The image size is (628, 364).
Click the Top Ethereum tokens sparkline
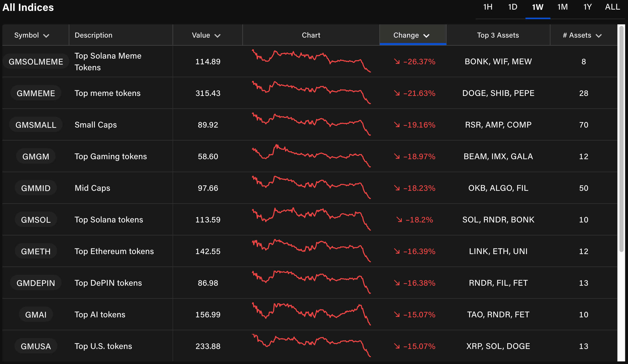tap(311, 251)
